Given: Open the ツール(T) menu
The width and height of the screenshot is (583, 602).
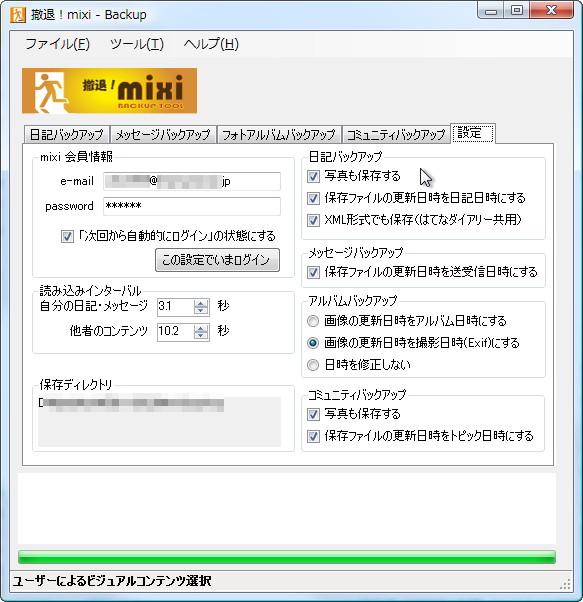Looking at the screenshot, I should click(137, 44).
